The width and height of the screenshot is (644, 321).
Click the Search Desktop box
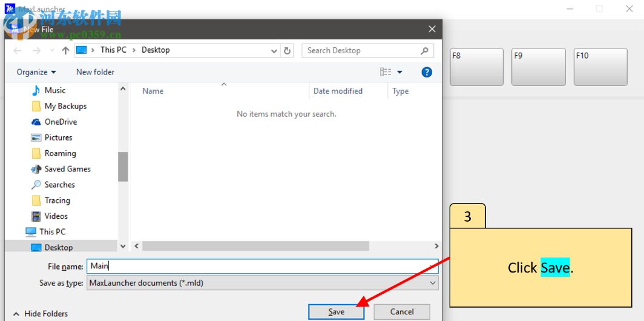pos(367,50)
